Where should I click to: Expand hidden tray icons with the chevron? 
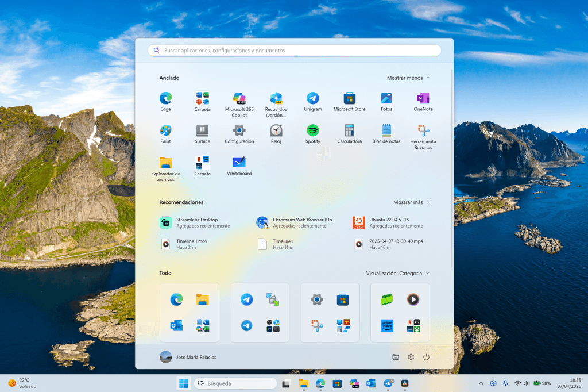(x=481, y=383)
